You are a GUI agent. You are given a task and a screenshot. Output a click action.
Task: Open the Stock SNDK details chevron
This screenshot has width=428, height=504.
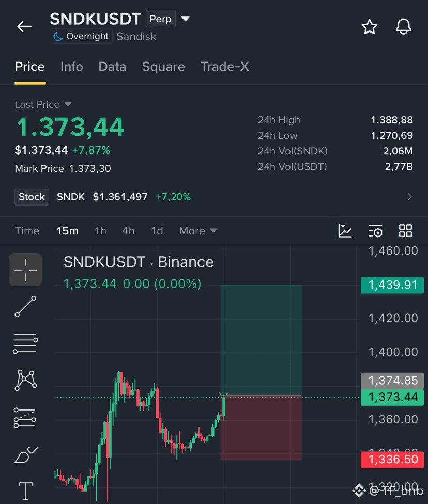pos(409,197)
